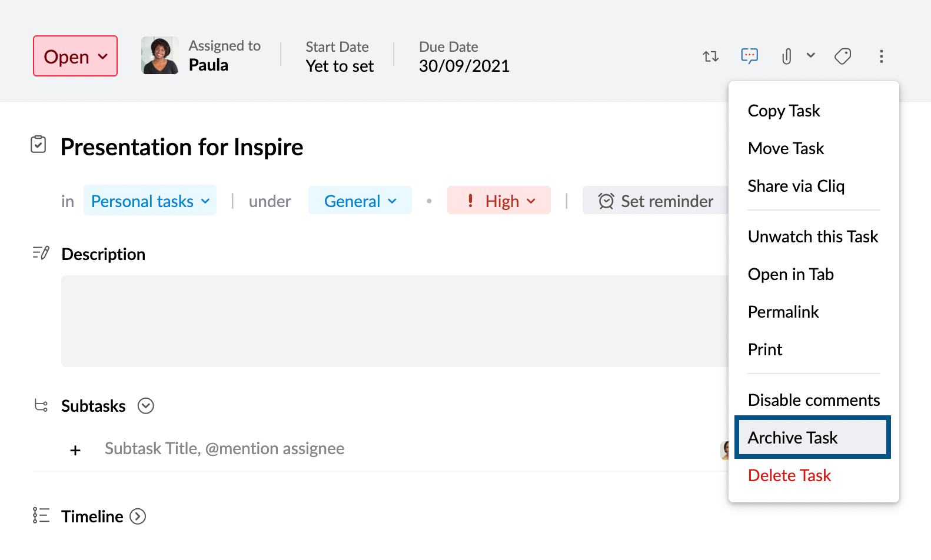
Task: Click the three-dot more options icon
Action: tap(881, 56)
